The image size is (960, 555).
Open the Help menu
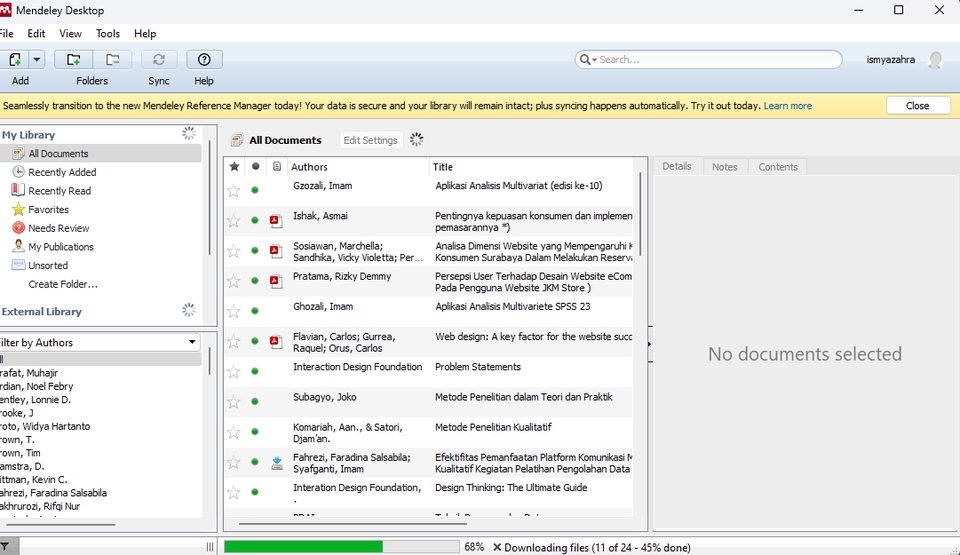coord(145,34)
